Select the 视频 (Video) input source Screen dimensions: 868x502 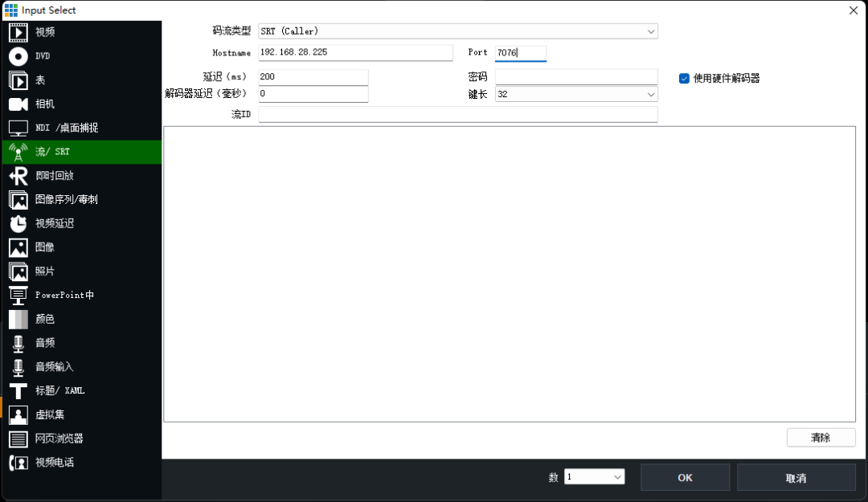tap(44, 32)
